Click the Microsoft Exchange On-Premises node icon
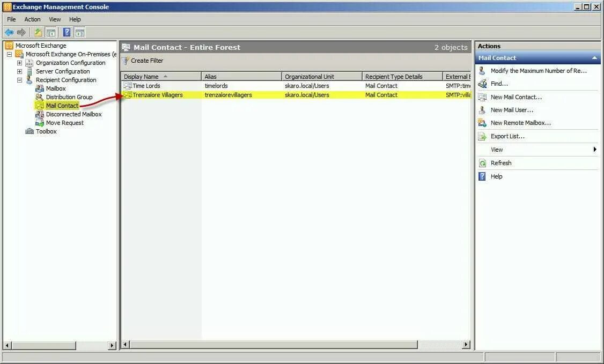Image resolution: width=604 pixels, height=364 pixels. (19, 54)
